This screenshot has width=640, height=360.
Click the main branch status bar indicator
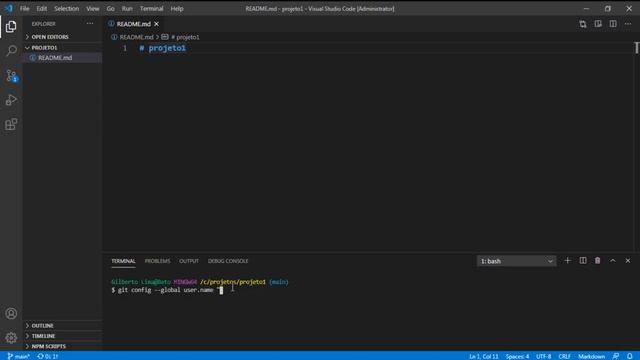[18, 356]
